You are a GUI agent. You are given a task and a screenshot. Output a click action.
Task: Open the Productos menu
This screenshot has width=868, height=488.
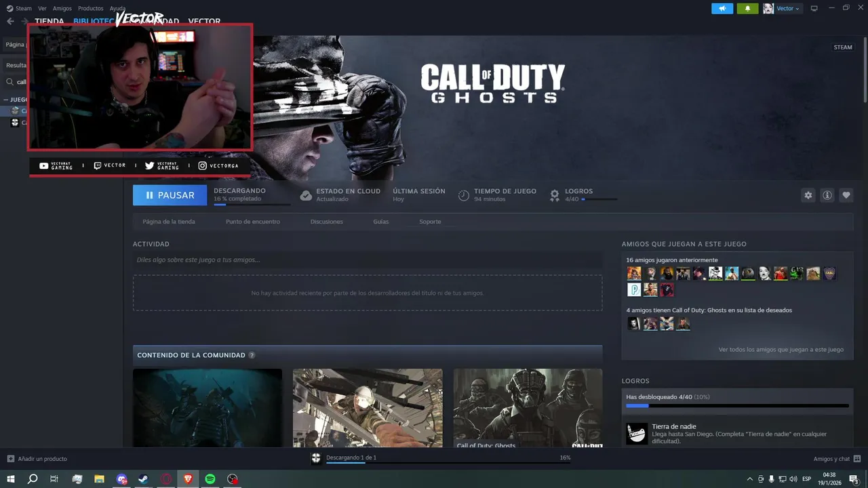click(x=90, y=8)
